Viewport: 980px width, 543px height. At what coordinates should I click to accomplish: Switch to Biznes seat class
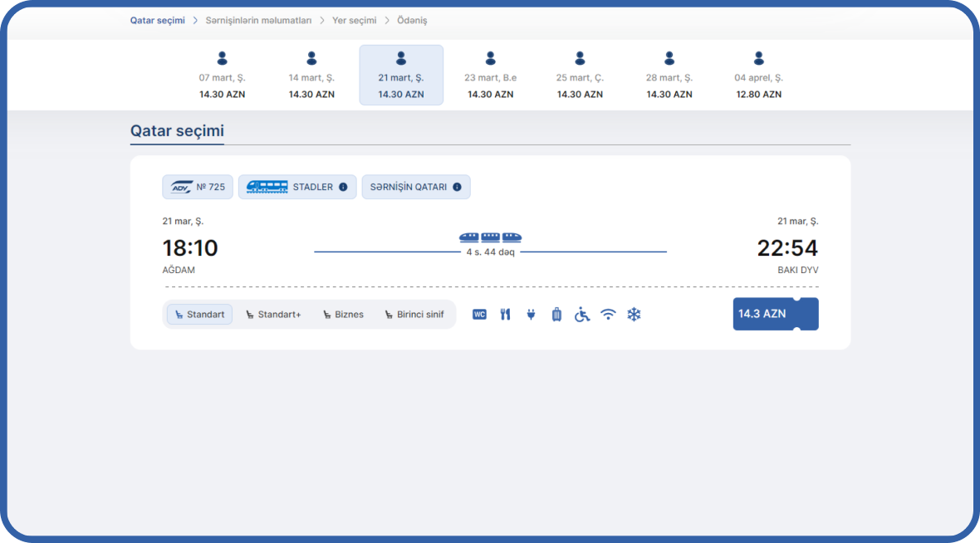point(343,315)
